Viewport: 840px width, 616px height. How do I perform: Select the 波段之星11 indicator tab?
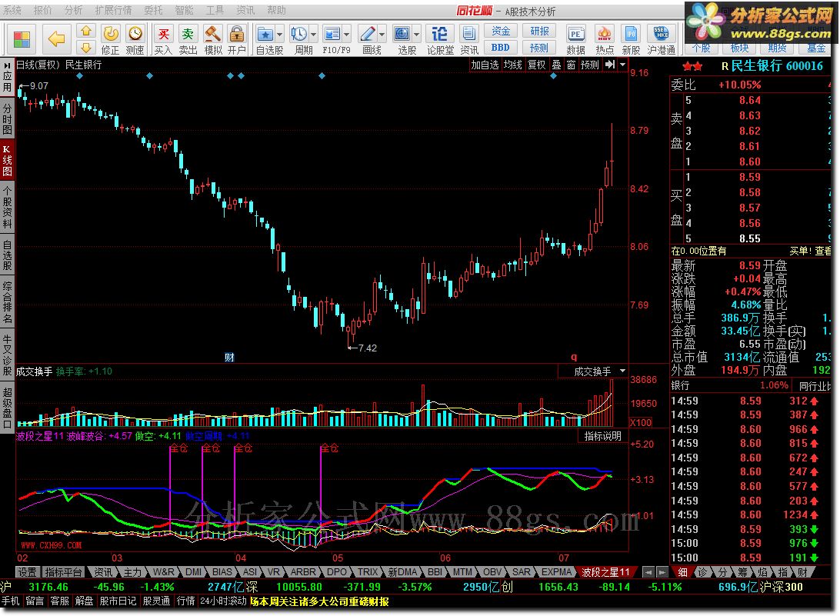(605, 572)
